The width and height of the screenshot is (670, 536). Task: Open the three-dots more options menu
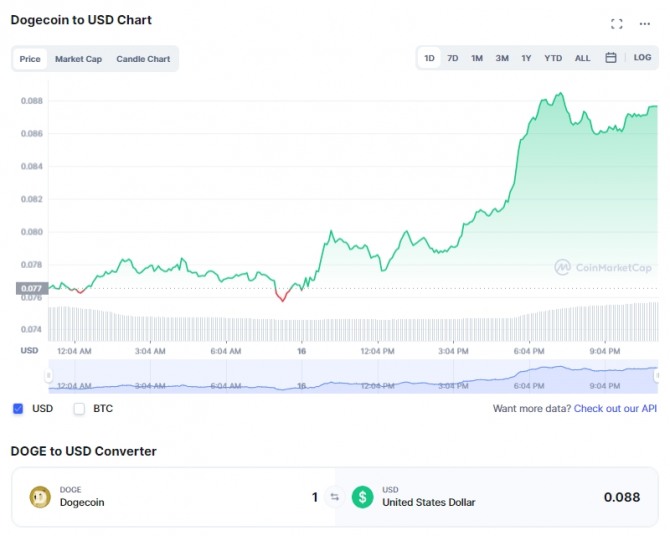(644, 24)
